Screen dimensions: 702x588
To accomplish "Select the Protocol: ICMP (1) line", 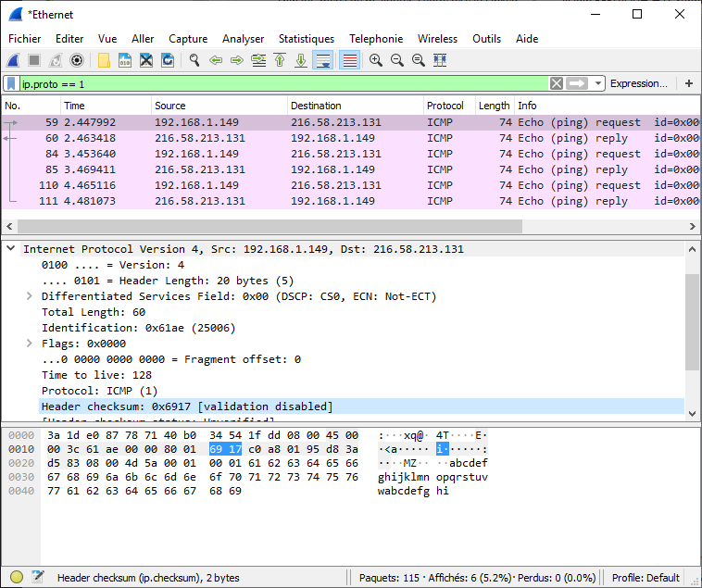I will pyautogui.click(x=100, y=391).
